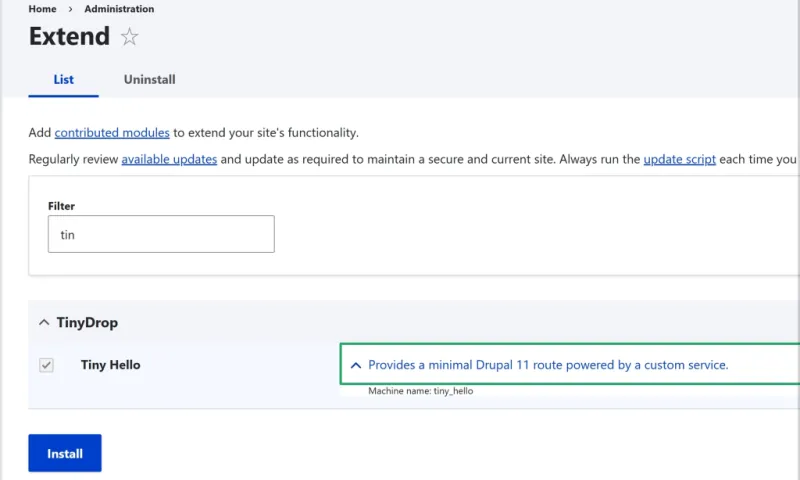Viewport: 800px width, 480px height.
Task: Open the Administration breadcrumb link
Action: pos(119,9)
